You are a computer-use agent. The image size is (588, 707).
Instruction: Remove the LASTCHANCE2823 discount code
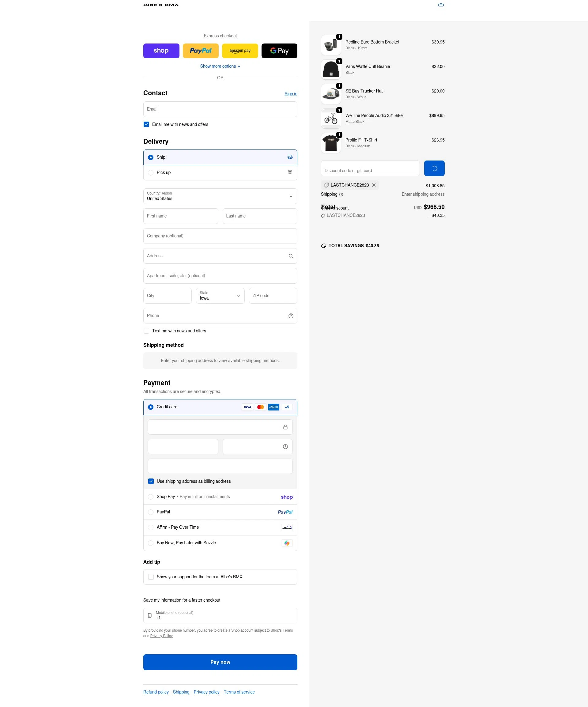pyautogui.click(x=374, y=185)
